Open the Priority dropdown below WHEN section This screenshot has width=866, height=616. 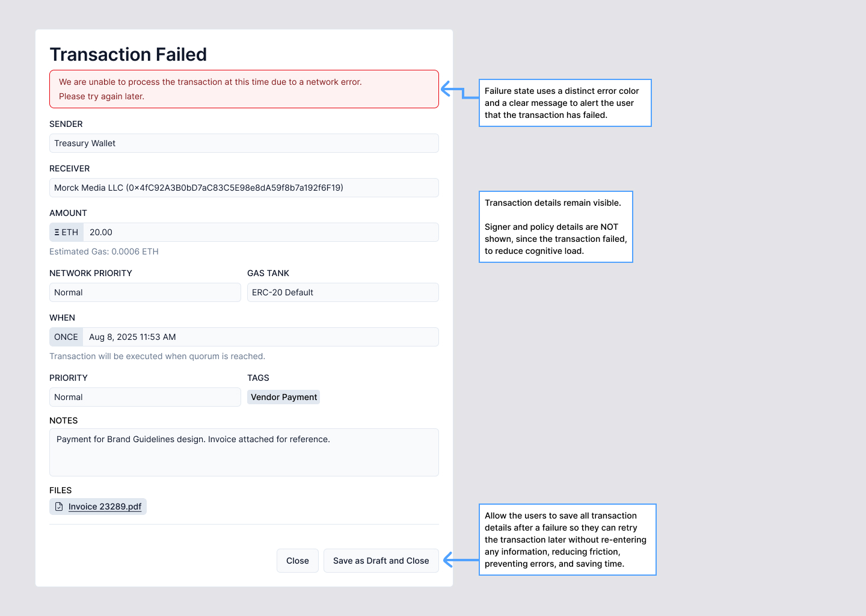point(145,397)
